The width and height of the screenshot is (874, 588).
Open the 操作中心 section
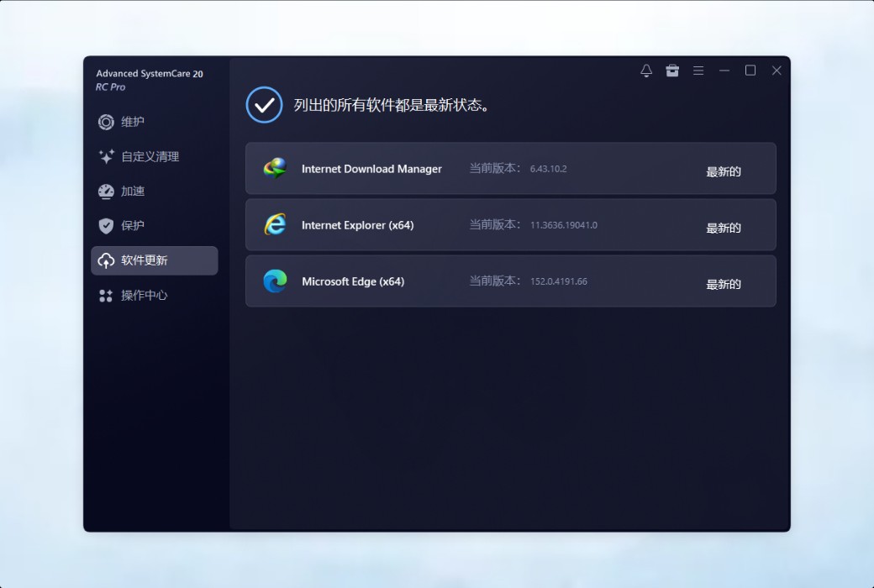(155, 296)
